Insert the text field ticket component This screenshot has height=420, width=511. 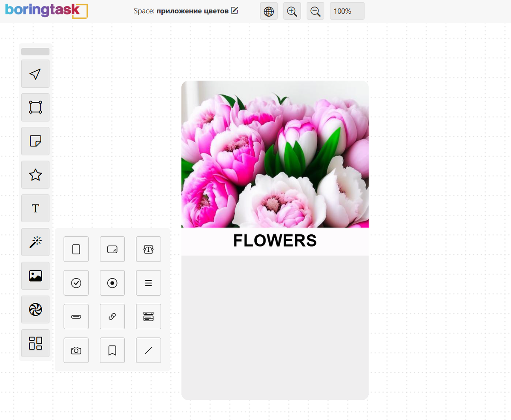tap(149, 249)
